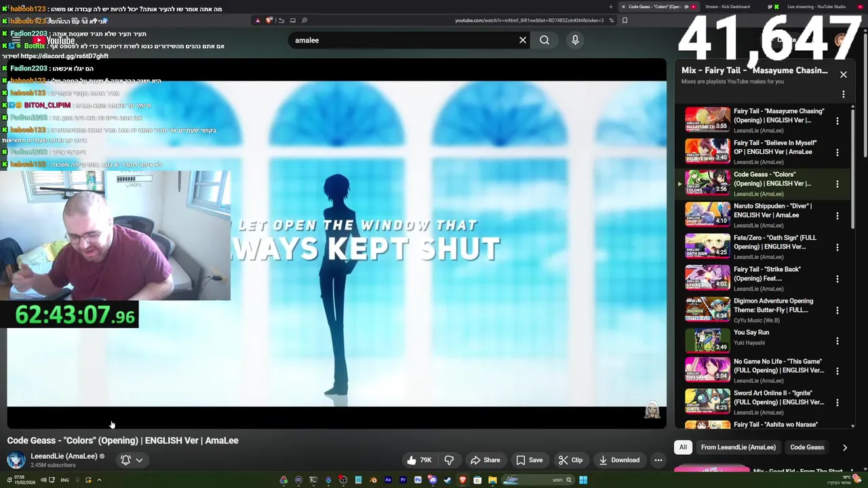Open Premiere Pro from the taskbar
This screenshot has height=488, width=868.
(x=403, y=480)
